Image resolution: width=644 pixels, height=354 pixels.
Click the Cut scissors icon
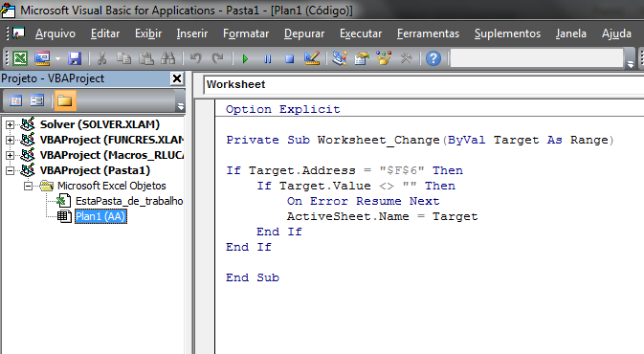(101, 58)
